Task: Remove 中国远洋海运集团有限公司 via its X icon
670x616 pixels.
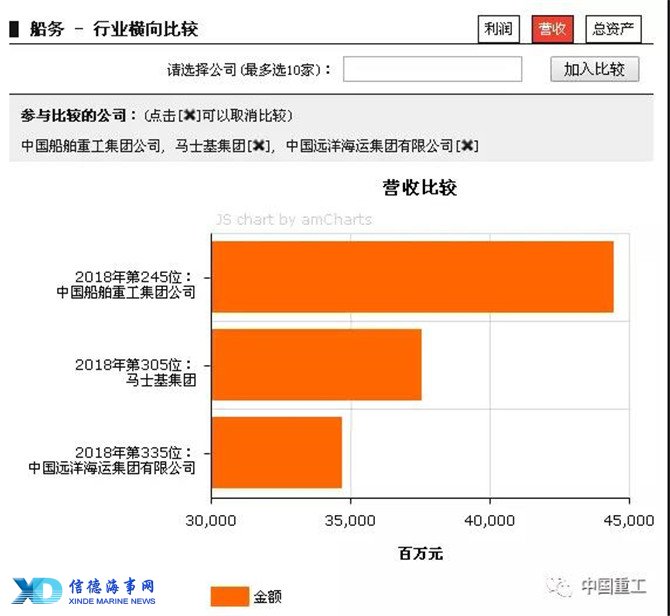Action: click(x=467, y=146)
